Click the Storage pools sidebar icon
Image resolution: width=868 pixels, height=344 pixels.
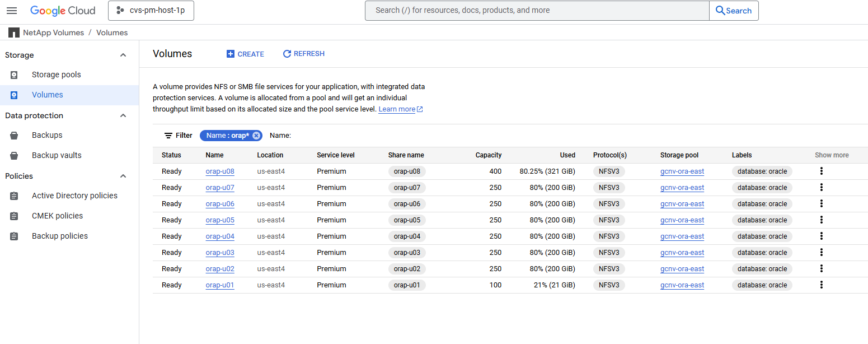point(14,75)
